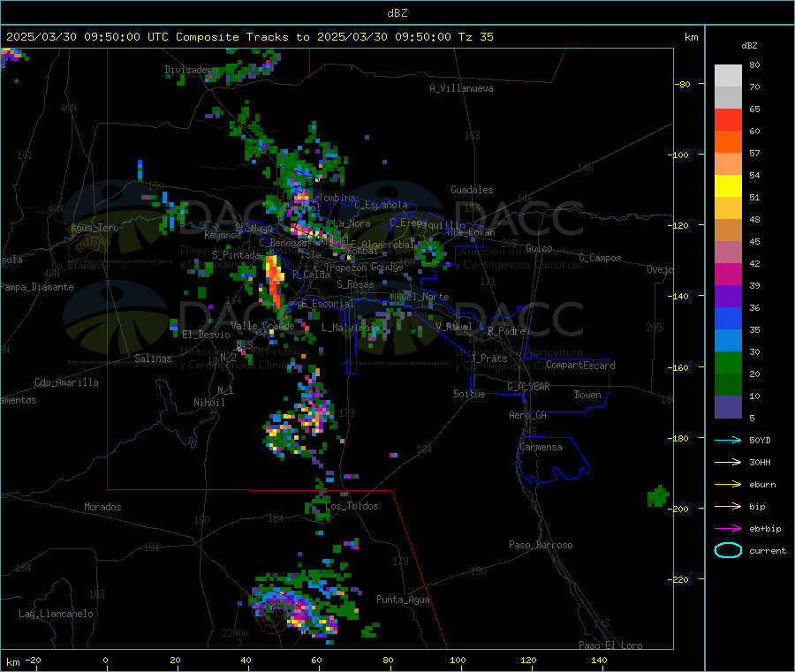Click the 'S_Pintada' place label
The height and width of the screenshot is (672, 795).
pos(236,255)
